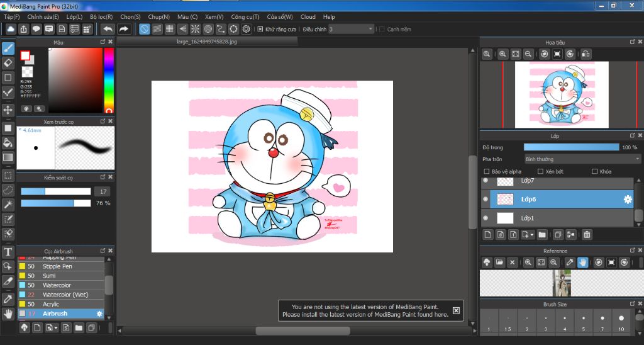This screenshot has height=345, width=644.
Task: Click the rainbow hue strip
Action: pyautogui.click(x=108, y=80)
